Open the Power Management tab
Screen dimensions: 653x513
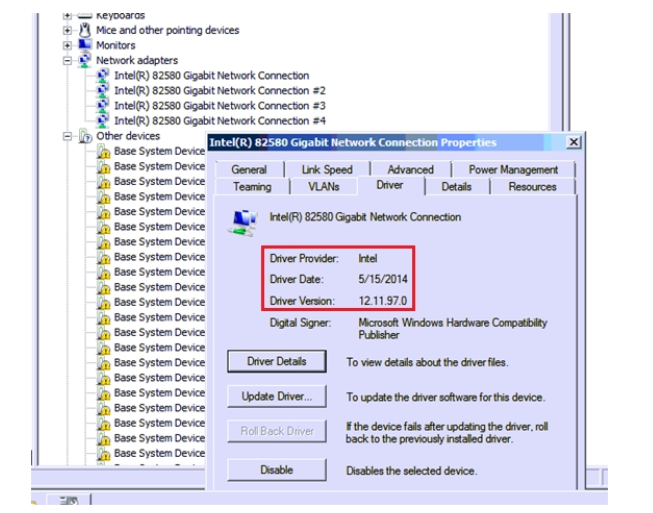coord(513,169)
